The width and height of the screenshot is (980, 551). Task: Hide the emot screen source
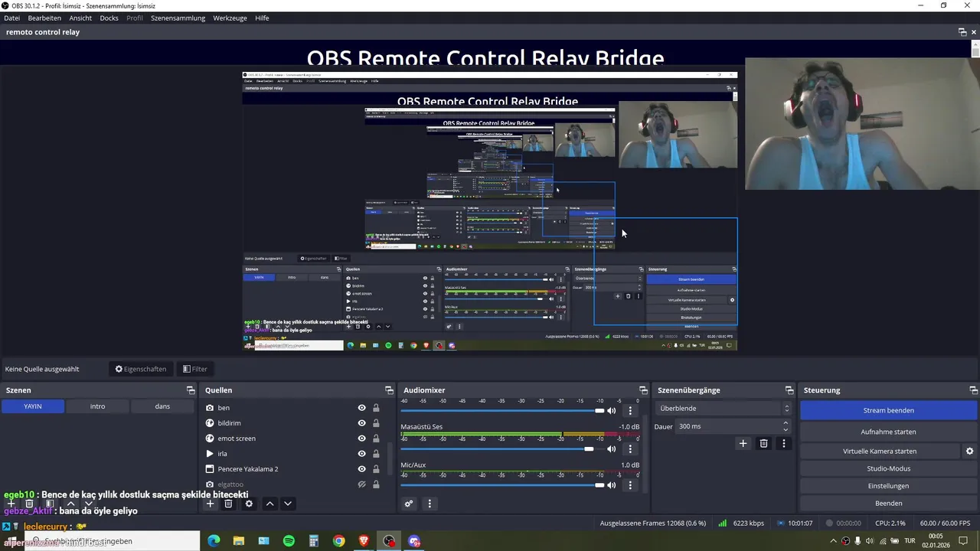361,439
